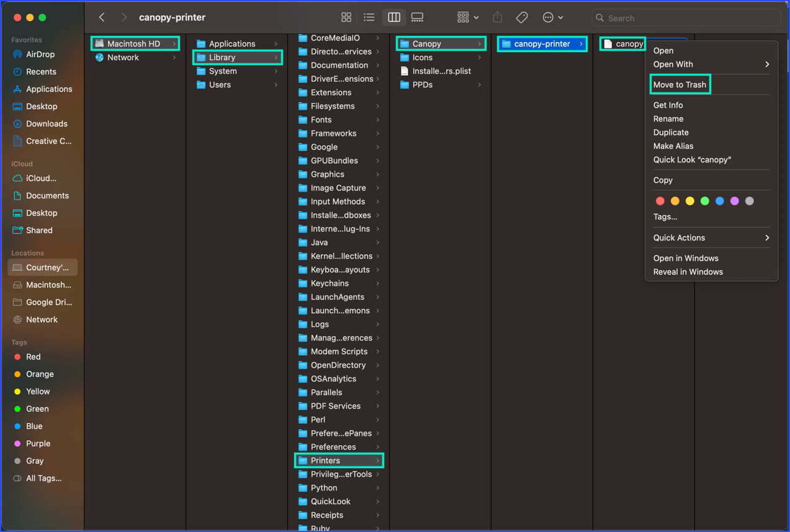Select the LaunchAgents folder
The width and height of the screenshot is (790, 532).
tap(339, 296)
